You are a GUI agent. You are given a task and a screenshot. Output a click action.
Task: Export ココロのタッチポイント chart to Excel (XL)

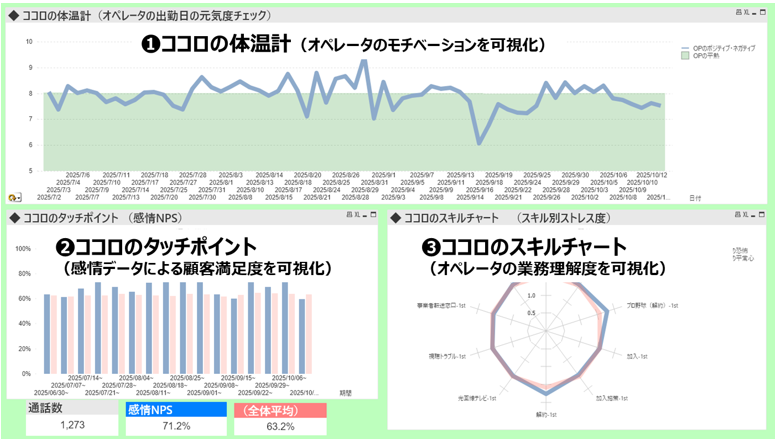(x=357, y=215)
